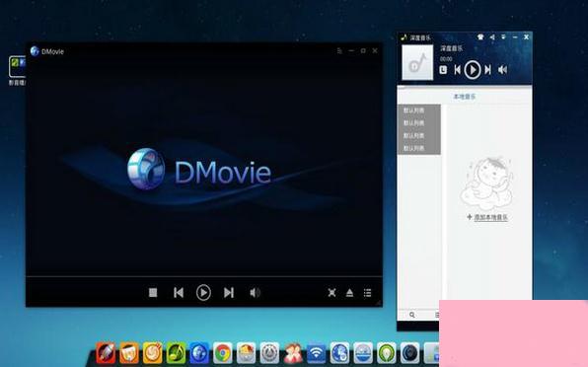Start playback in DMovie
Viewport: 588px width, 367px height.
click(203, 292)
